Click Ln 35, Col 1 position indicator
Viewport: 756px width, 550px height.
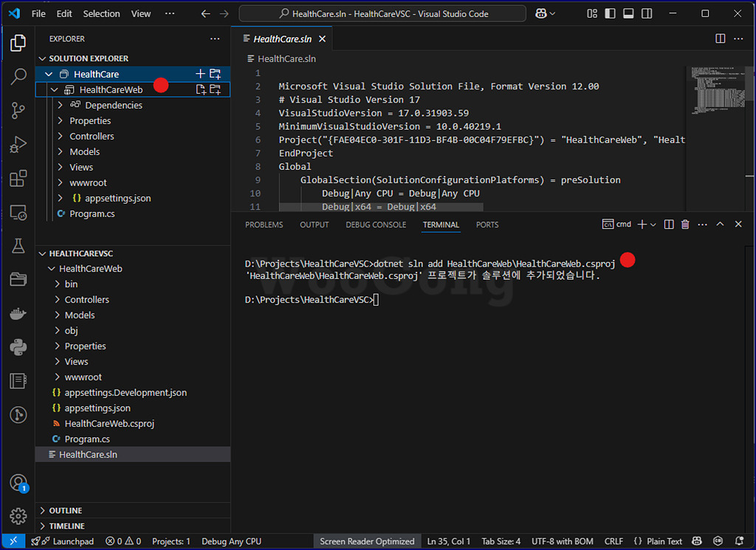pyautogui.click(x=448, y=541)
